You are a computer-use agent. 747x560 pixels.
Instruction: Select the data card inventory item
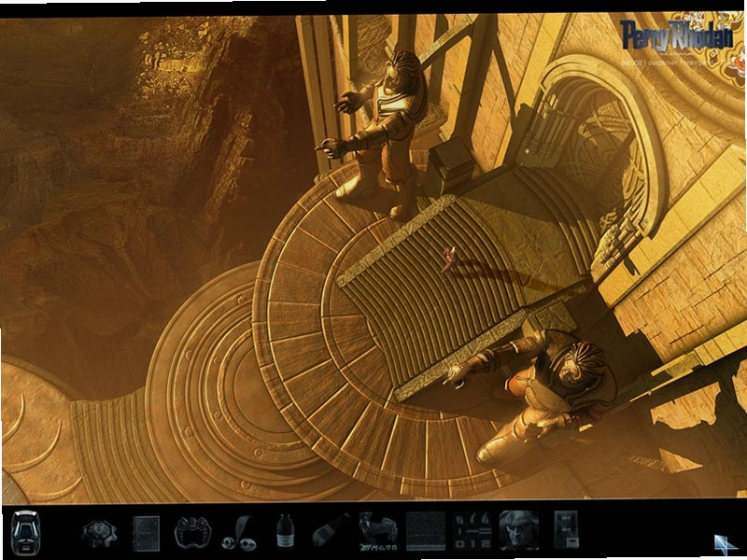(x=566, y=529)
